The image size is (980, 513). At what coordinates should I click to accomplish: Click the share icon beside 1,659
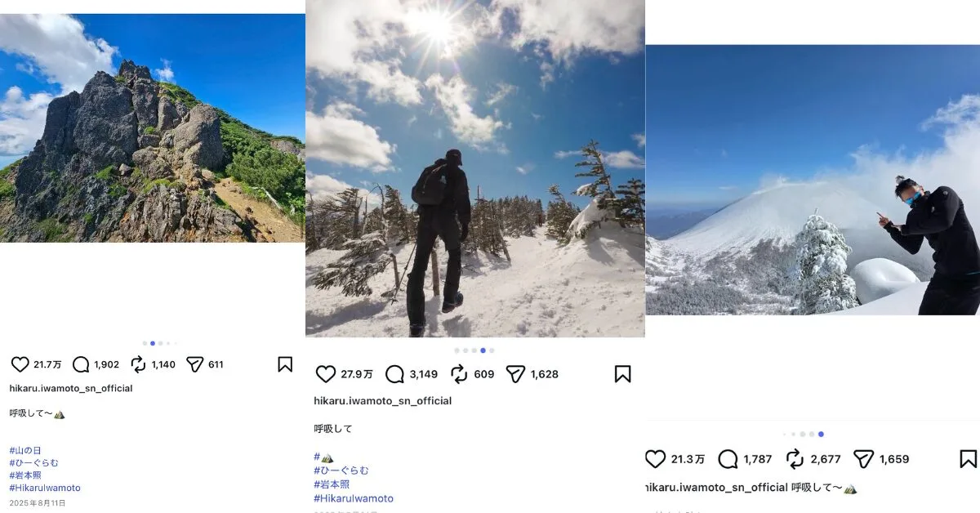pyautogui.click(x=863, y=459)
